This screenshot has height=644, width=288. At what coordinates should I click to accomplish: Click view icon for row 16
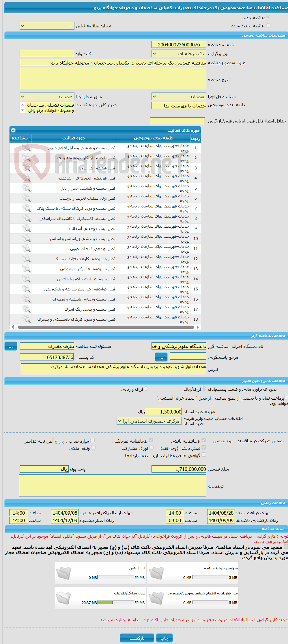(26, 299)
